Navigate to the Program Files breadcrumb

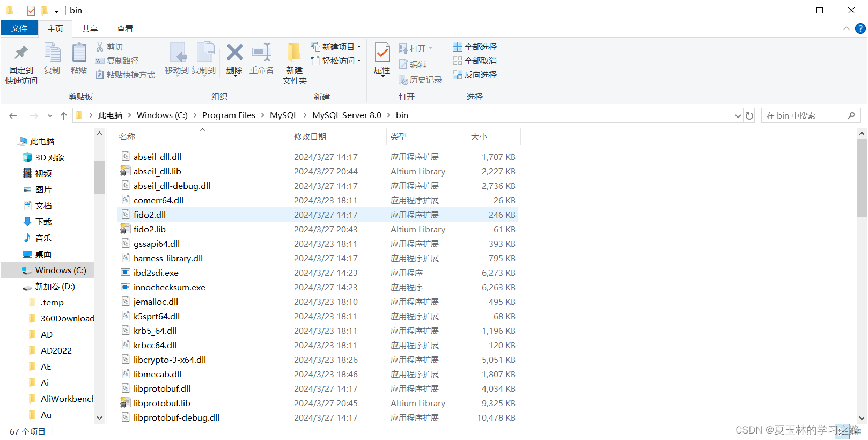[x=229, y=115]
